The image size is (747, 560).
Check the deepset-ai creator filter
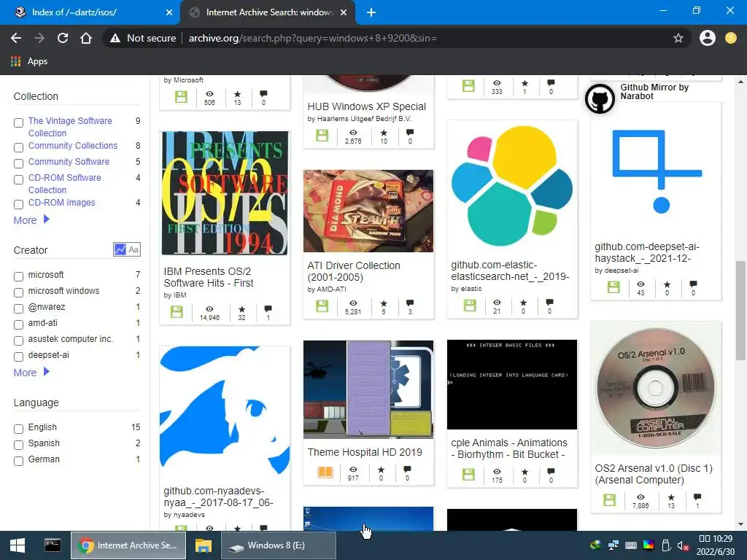coord(18,357)
